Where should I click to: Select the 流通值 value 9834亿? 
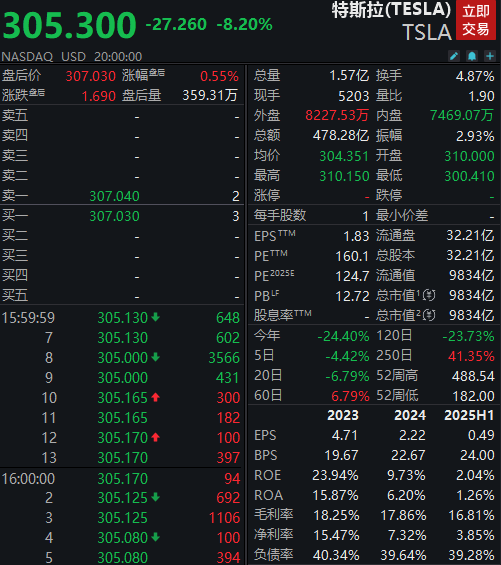click(471, 276)
